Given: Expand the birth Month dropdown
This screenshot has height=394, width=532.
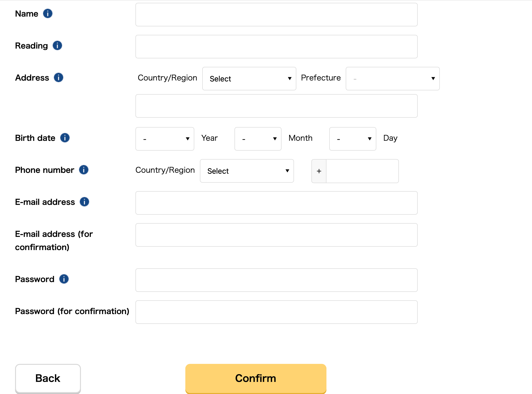Looking at the screenshot, I should tap(258, 139).
